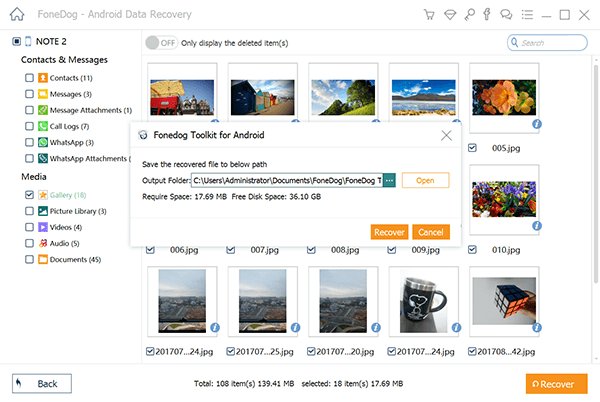Click the NOTE 2 phone device icon
The image size is (600, 402).
tap(28, 41)
